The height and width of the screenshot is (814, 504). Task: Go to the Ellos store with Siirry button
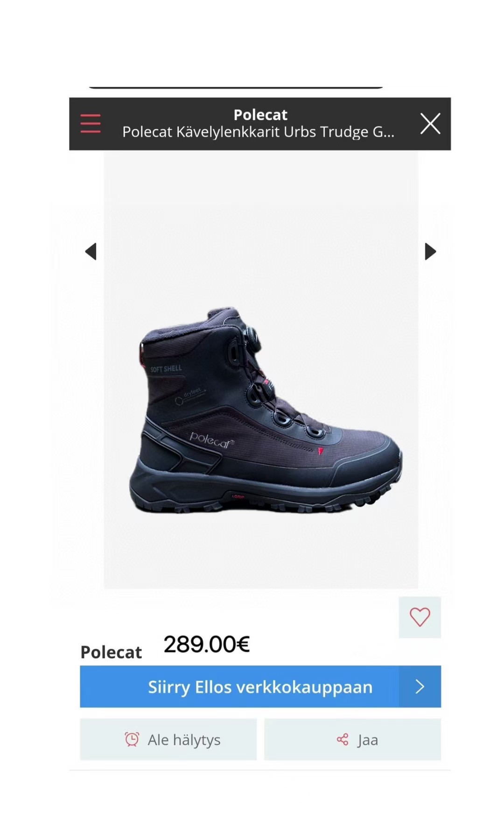(260, 687)
